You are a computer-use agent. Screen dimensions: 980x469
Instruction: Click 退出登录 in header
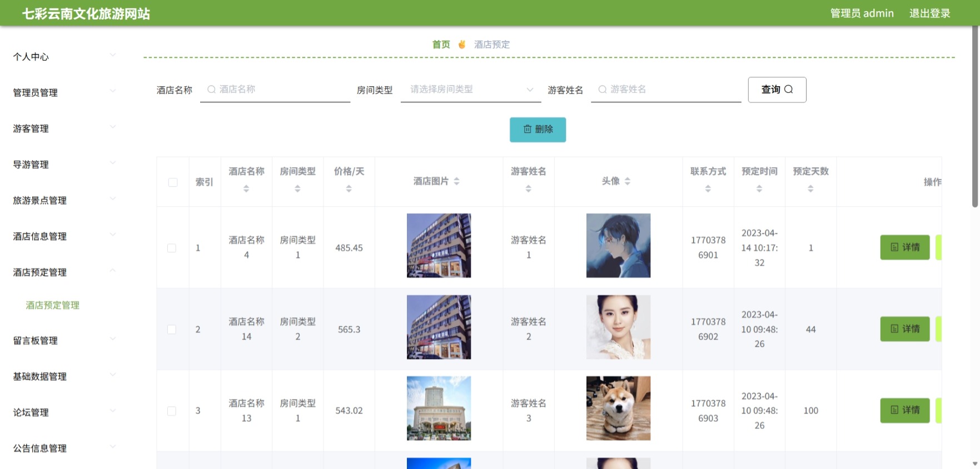pos(930,13)
